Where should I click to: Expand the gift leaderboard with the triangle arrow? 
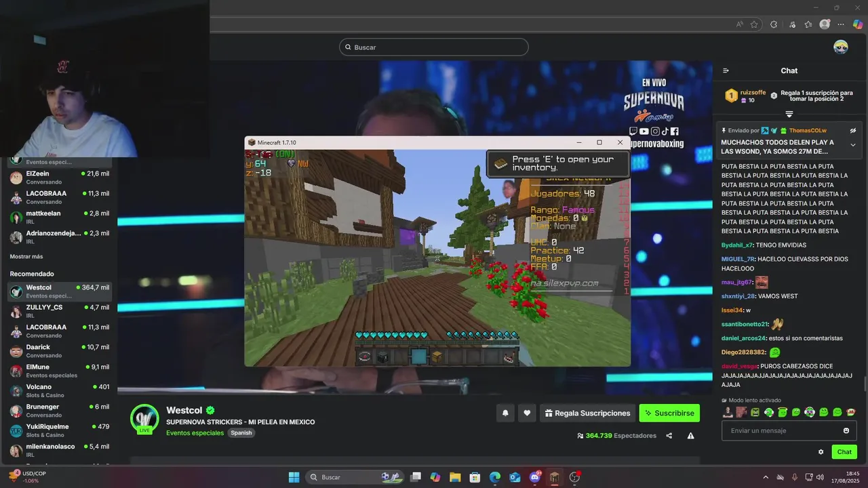tap(789, 114)
